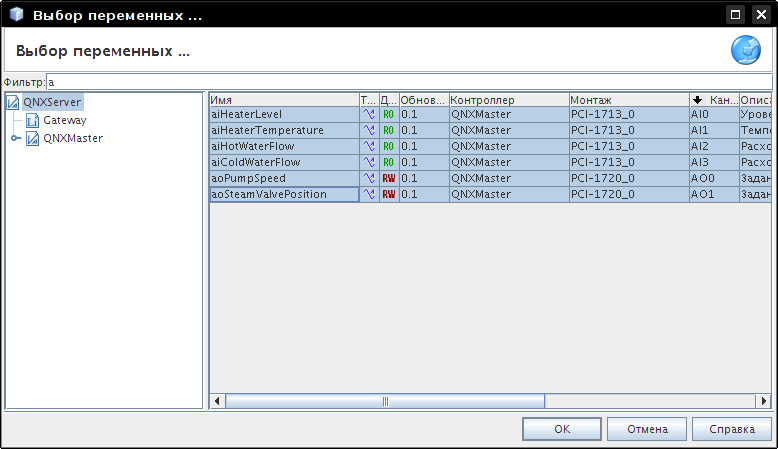Screen dimensions: 778x449
Task: Click the globe icon in dialog header
Action: tap(746, 50)
